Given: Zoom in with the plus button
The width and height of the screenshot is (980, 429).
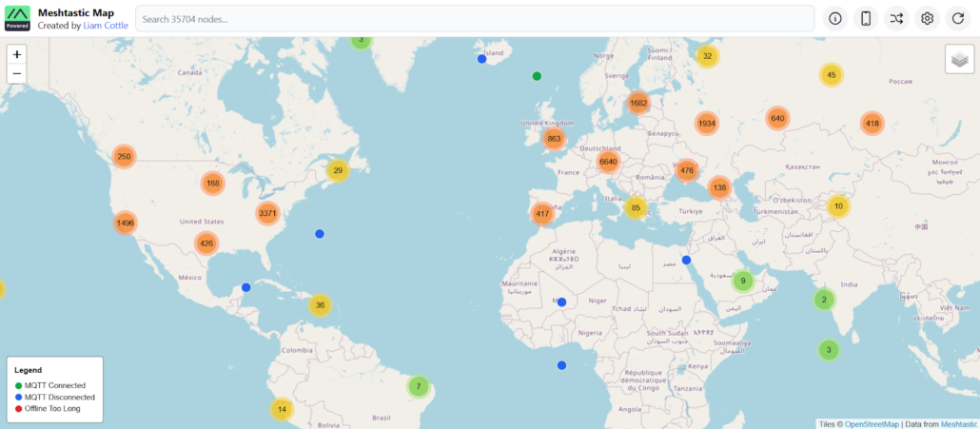Looking at the screenshot, I should pyautogui.click(x=17, y=54).
